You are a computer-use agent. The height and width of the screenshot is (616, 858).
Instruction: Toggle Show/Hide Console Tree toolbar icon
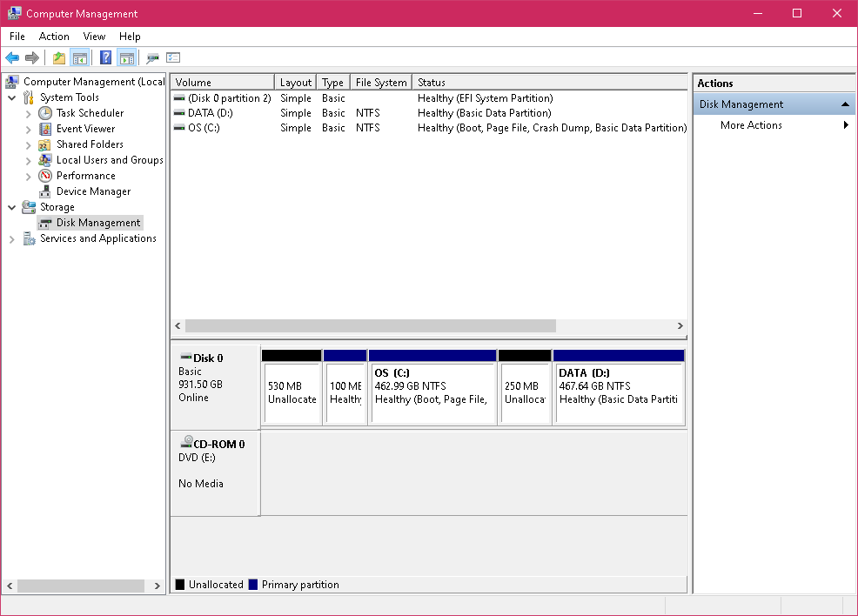pos(80,57)
